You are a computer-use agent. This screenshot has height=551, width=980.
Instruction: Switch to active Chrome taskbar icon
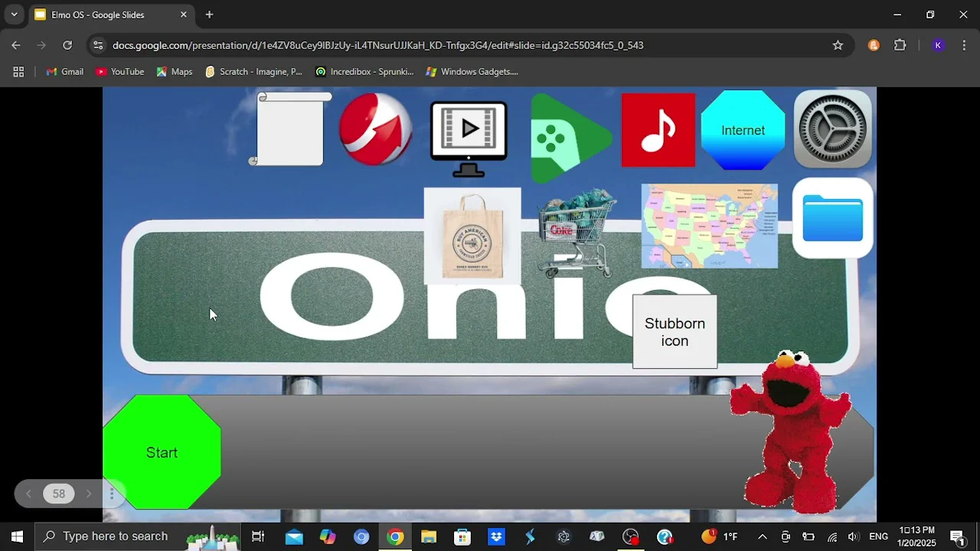tap(395, 536)
